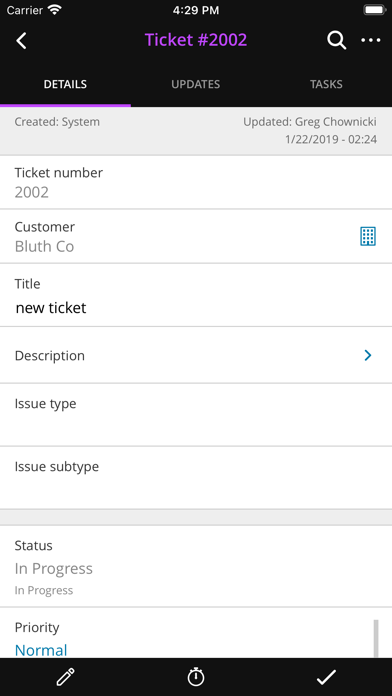The image size is (392, 696).
Task: Tap the checkmark complete icon
Action: 326,677
